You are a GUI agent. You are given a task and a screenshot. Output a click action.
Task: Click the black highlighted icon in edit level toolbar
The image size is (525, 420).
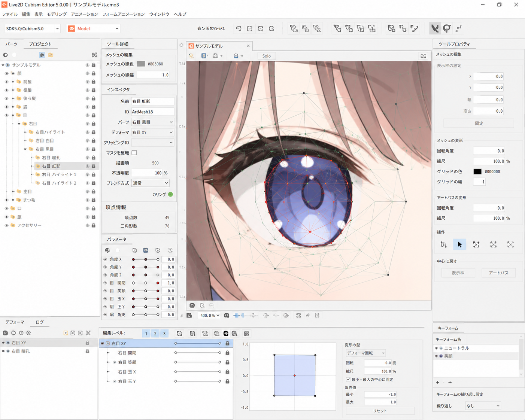(x=226, y=334)
